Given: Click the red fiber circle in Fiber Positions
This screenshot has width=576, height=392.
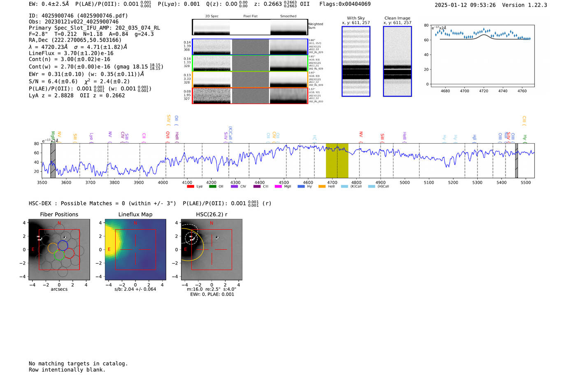Looking at the screenshot, I should point(69,253).
